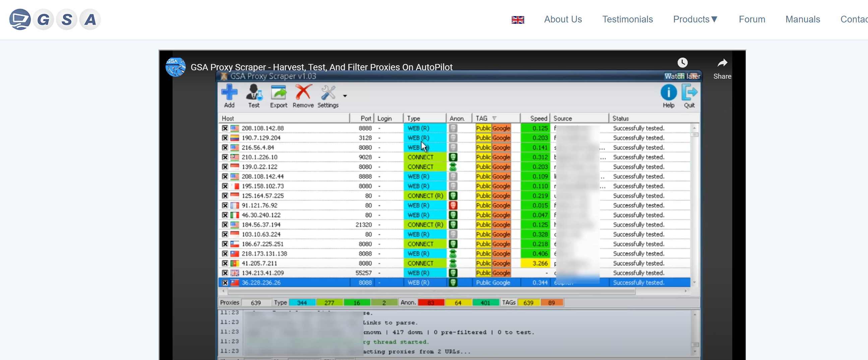Viewport: 868px width, 360px height.
Task: Click the Proxies count 639 field
Action: tap(256, 302)
